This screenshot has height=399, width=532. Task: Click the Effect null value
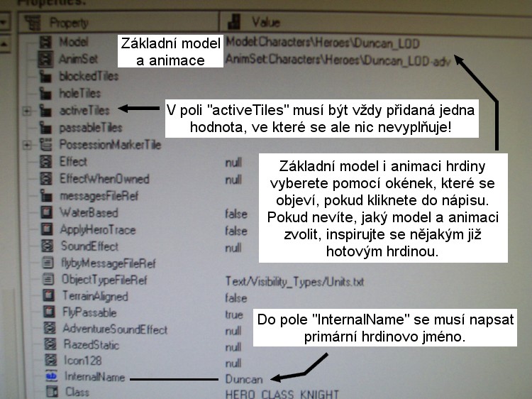233,163
